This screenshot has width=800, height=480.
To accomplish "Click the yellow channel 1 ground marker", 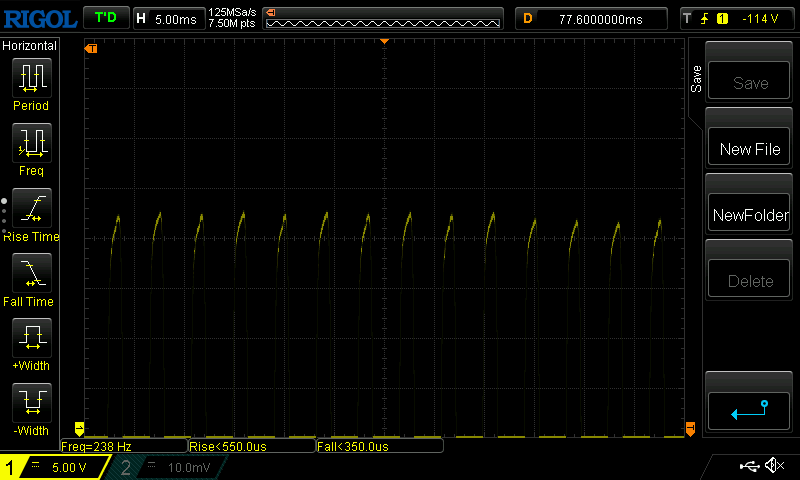I will [x=79, y=428].
